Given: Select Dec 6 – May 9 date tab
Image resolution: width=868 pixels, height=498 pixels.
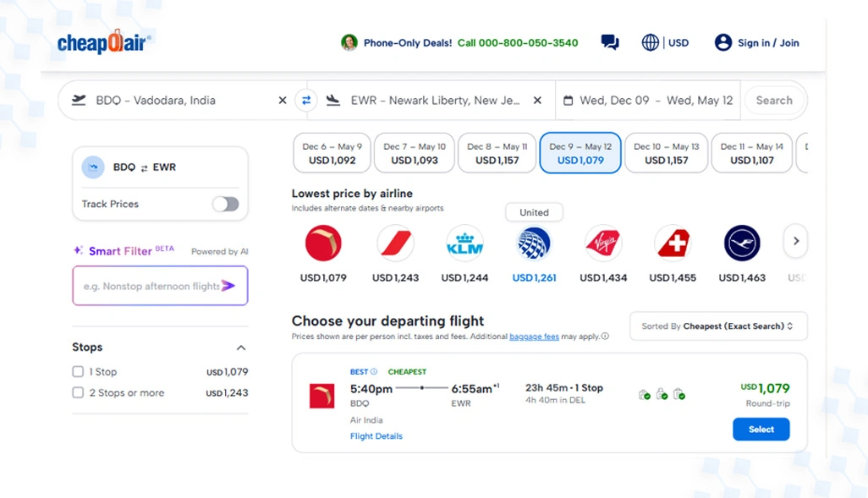Looking at the screenshot, I should coord(332,153).
